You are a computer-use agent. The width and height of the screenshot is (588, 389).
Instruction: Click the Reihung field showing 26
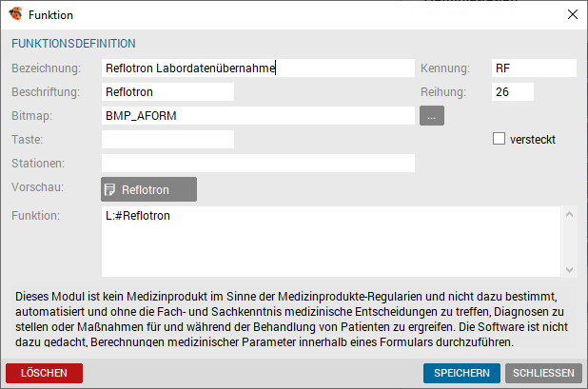click(513, 92)
